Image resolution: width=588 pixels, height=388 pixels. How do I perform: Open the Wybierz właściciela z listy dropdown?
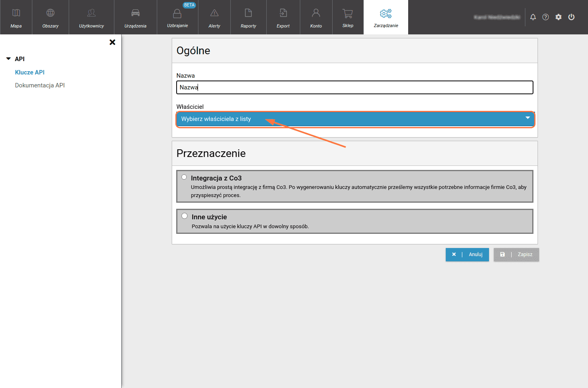coord(355,119)
